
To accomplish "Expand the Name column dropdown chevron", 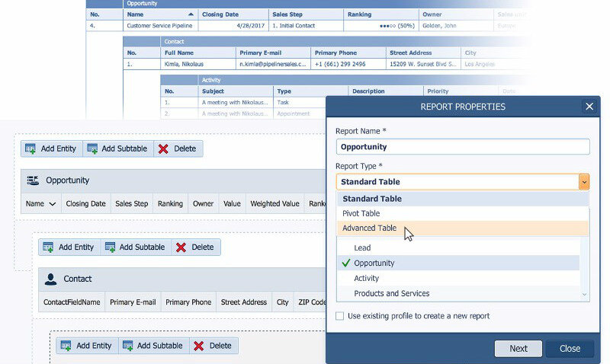I will pos(53,204).
